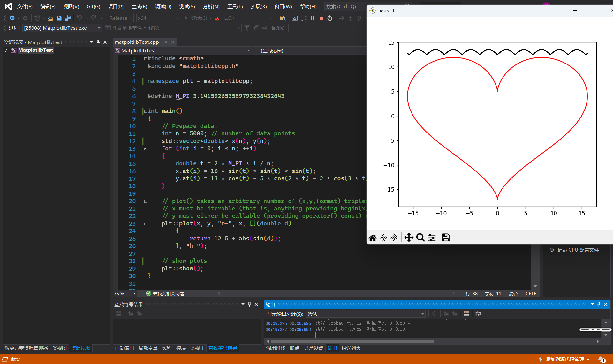This screenshot has width=613, height=364.
Task: Click the matplotlib Home reset view icon
Action: tap(373, 238)
